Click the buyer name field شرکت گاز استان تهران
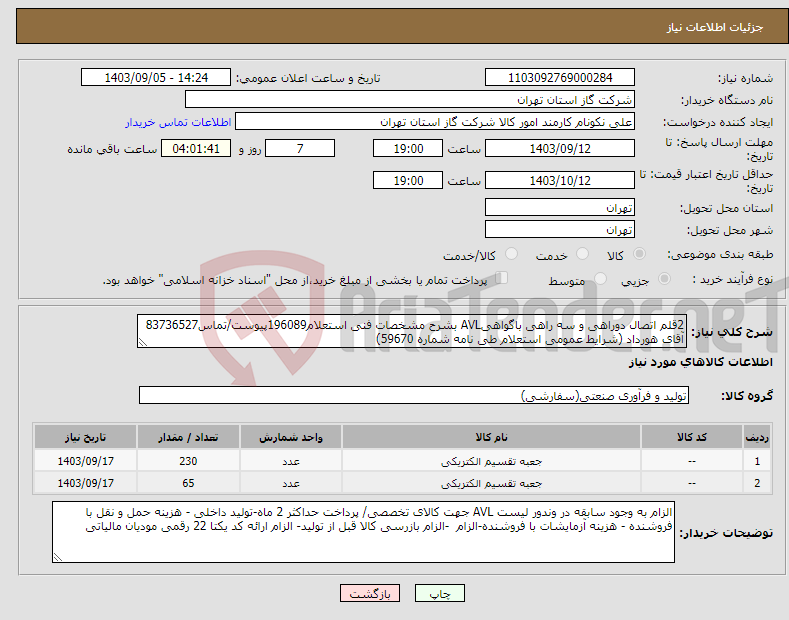The image size is (789, 620). tap(410, 100)
